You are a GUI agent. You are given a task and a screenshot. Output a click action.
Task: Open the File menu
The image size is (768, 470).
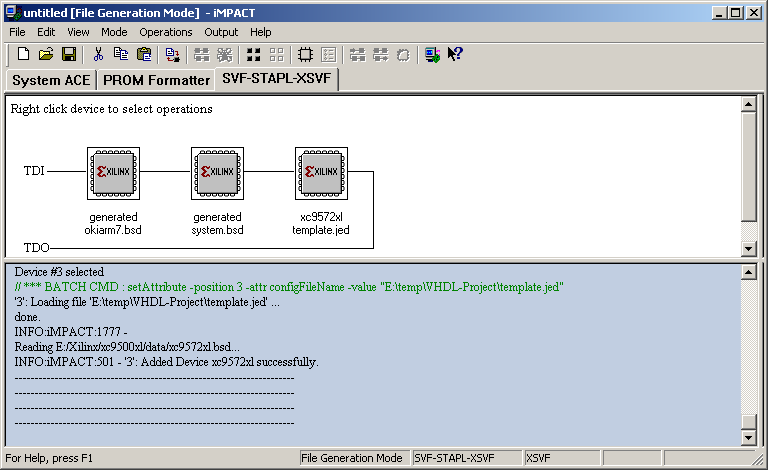tap(17, 32)
